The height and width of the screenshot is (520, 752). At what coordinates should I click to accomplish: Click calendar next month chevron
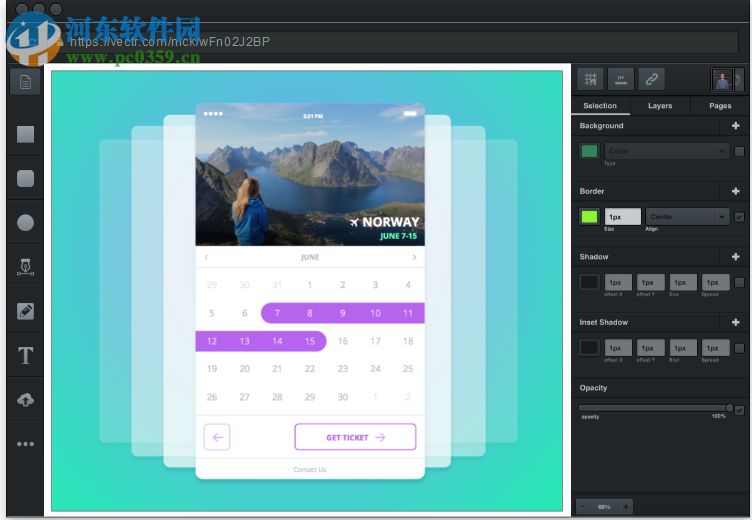point(414,257)
